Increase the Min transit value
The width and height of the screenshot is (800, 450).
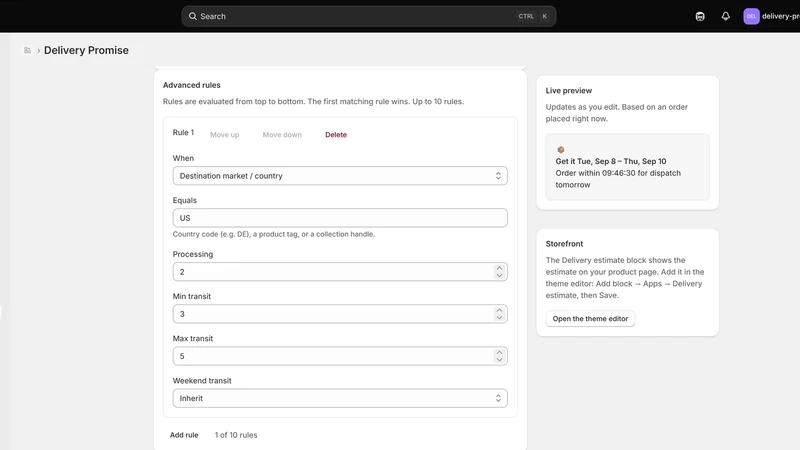[499, 310]
